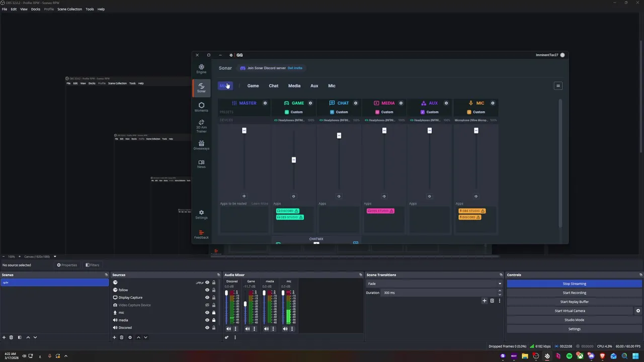This screenshot has height=362, width=644.
Task: Open virtual camera settings gear
Action: click(x=638, y=311)
